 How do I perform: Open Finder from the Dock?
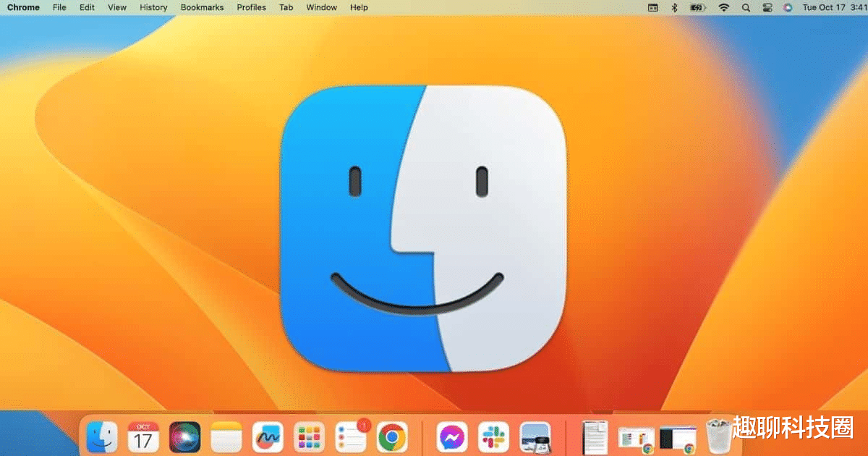coord(102,437)
